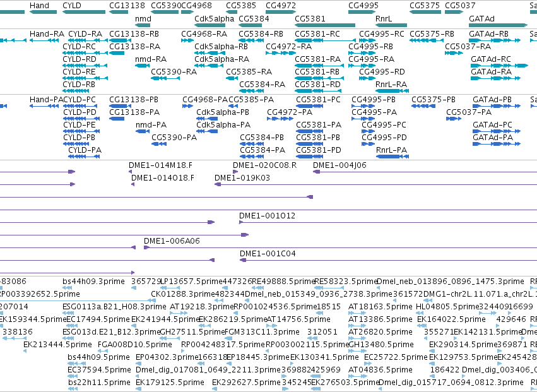Screen dimensions: 537x392
Task: Click coding sequence CG13138-PA
Action: (x=117, y=119)
